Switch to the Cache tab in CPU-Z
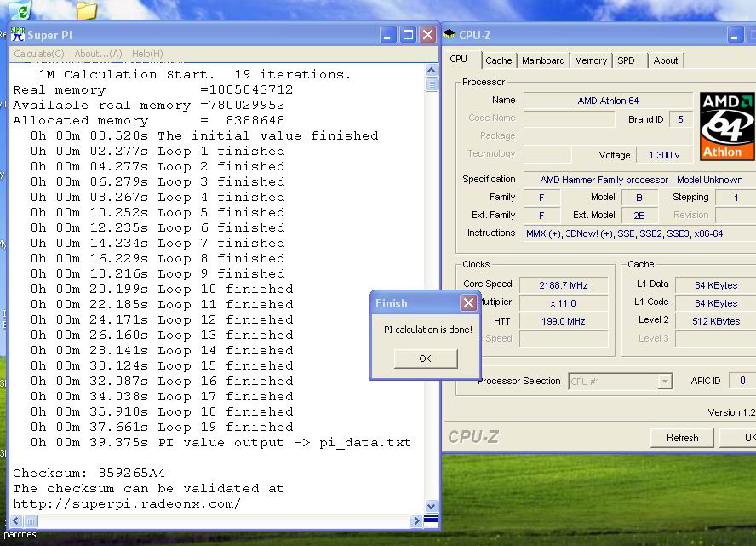 499,60
